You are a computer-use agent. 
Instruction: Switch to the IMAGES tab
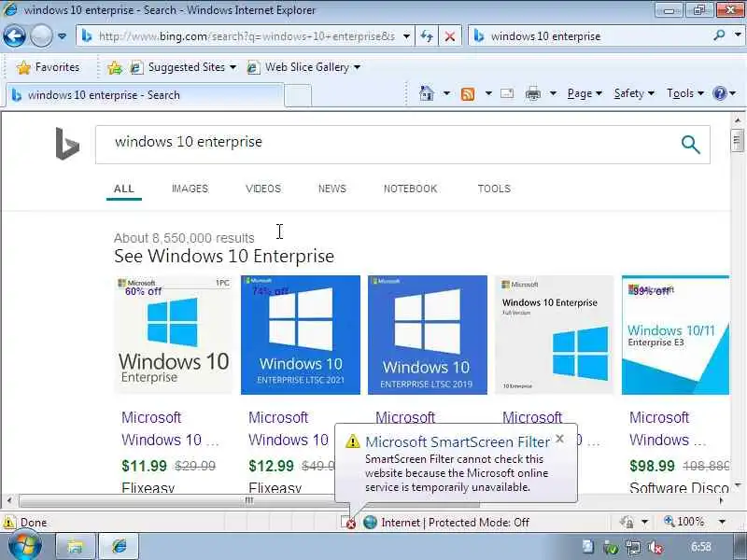[x=190, y=189]
